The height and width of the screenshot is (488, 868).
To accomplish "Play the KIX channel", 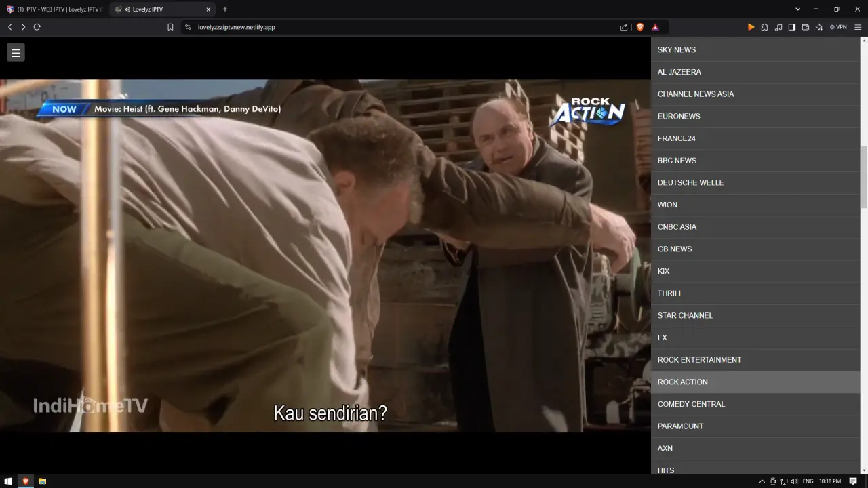I will 755,271.
